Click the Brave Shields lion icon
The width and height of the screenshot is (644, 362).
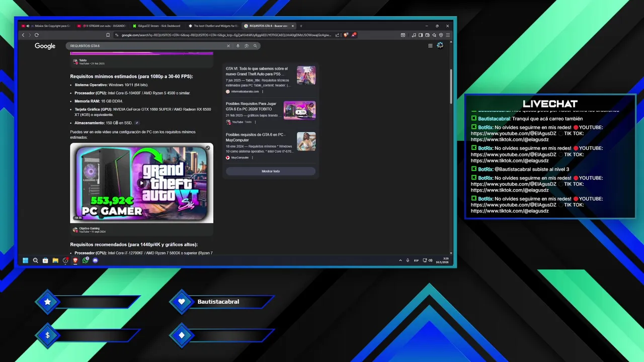pyautogui.click(x=346, y=35)
